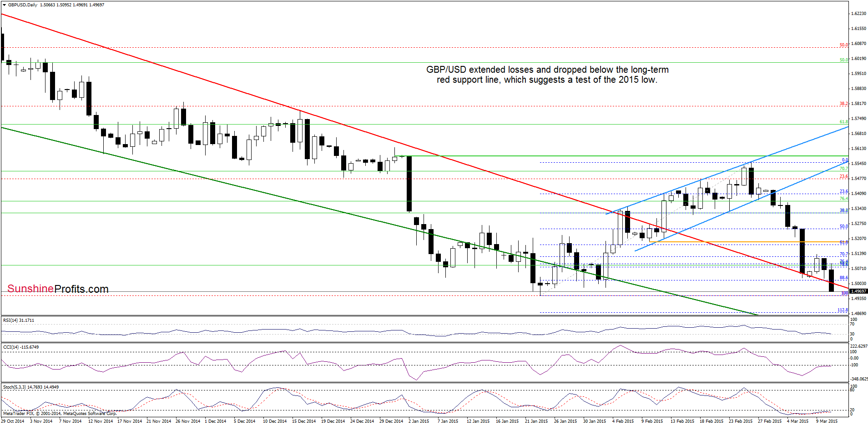Select the 112.8 Fibonacci level label
Screen dimensions: 868x425
843,310
